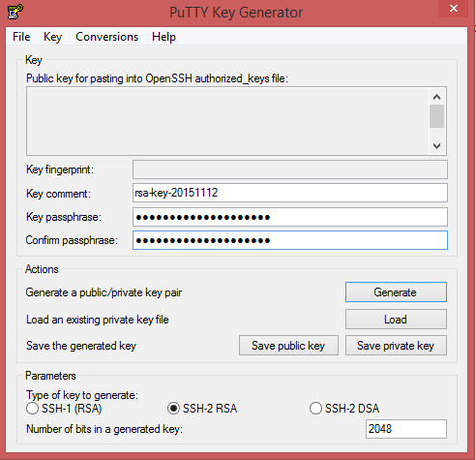This screenshot has height=460, width=476.
Task: Click the number of bits field
Action: 406,429
